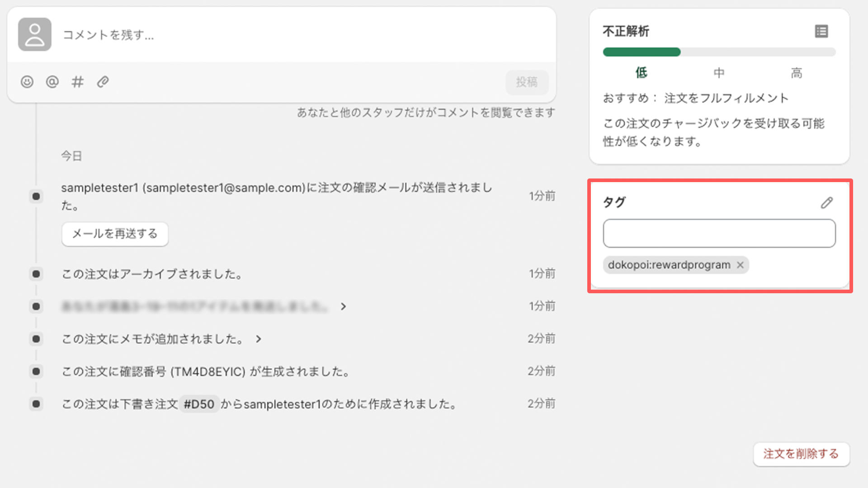Screen dimensions: 868x488
Task: Click the confirmation number TM4D8EYIC entry
Action: 206,371
